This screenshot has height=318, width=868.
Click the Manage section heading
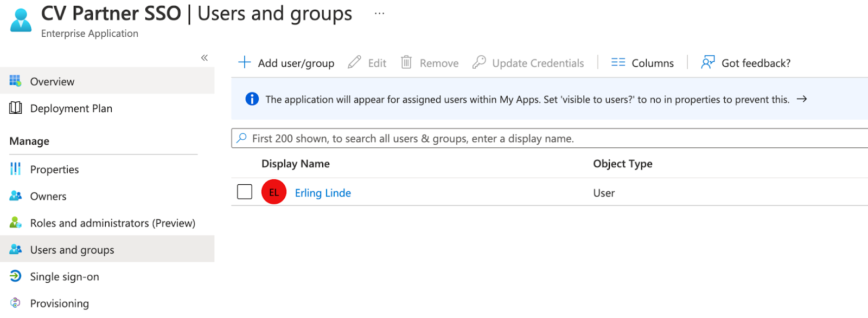[x=29, y=141]
